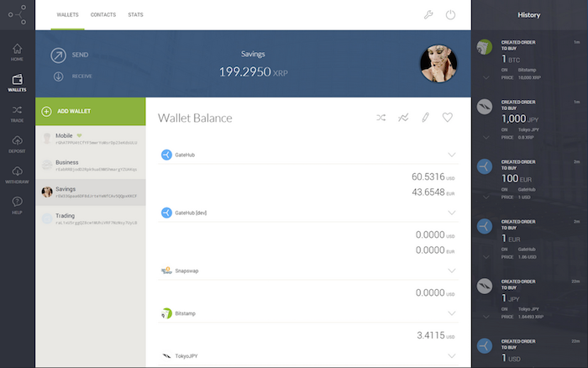Screen dimensions: 588x368
Task: Click the History panel title
Action: tap(528, 15)
